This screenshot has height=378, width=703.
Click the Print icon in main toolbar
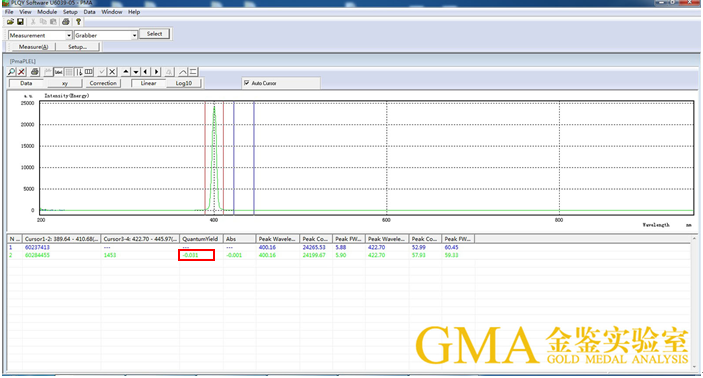click(66, 22)
